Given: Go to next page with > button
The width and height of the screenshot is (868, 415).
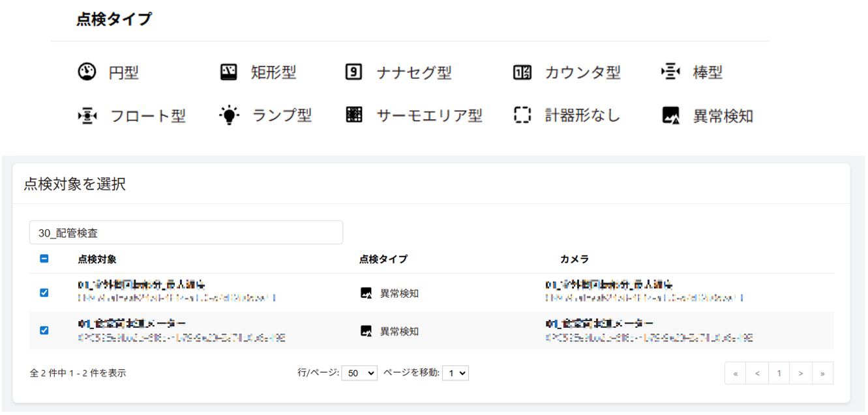Looking at the screenshot, I should coord(800,373).
